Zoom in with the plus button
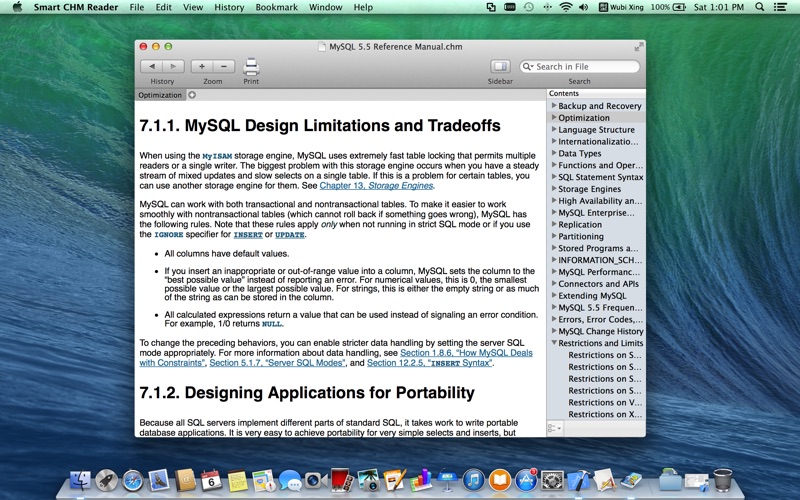The width and height of the screenshot is (800, 500). coord(202,66)
